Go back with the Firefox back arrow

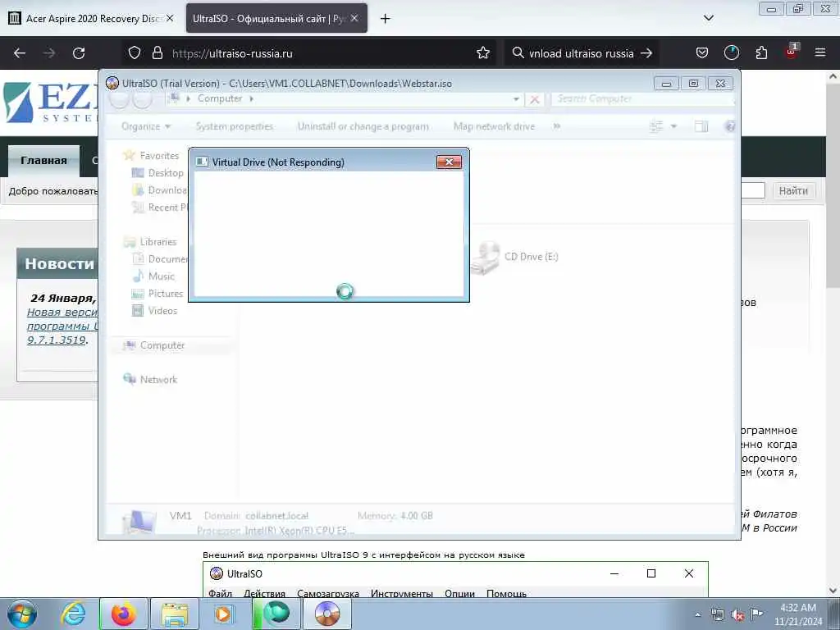tap(20, 53)
